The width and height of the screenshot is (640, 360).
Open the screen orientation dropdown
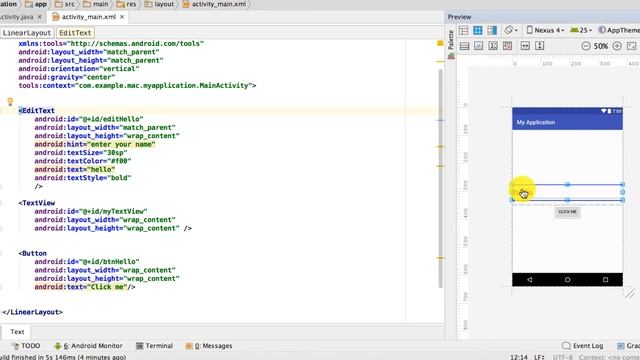point(511,30)
